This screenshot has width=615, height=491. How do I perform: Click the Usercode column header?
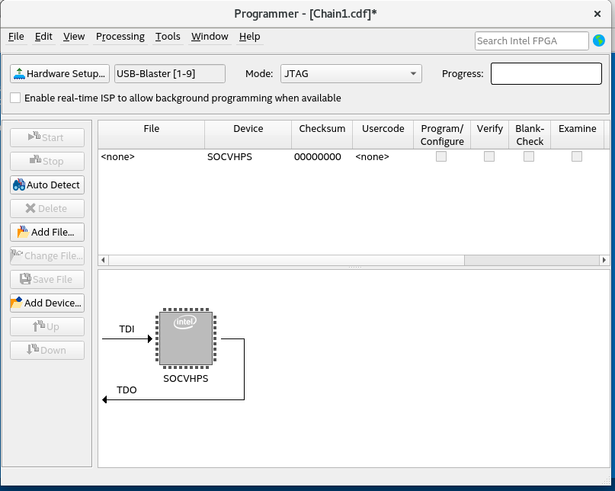coord(383,135)
